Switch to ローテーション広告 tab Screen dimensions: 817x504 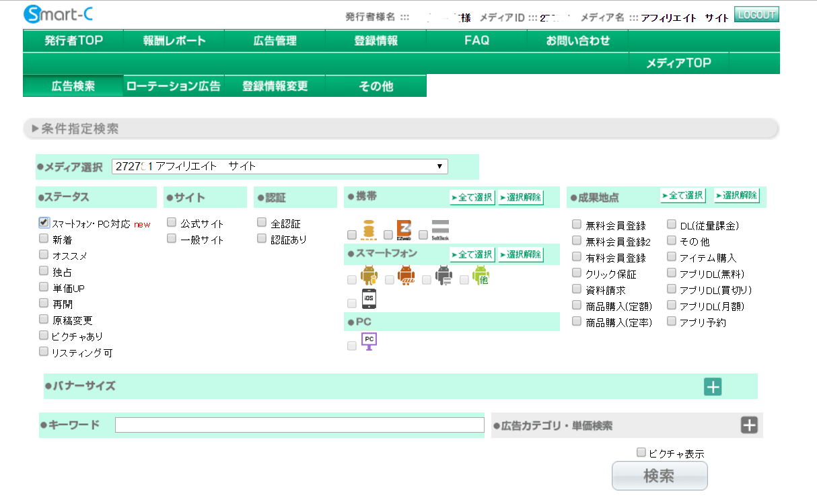tap(174, 86)
